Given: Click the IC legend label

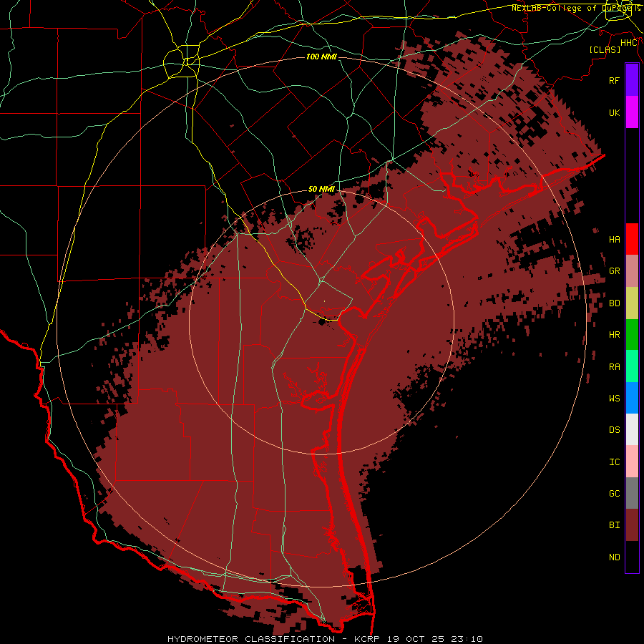Looking at the screenshot, I should pyautogui.click(x=615, y=462).
